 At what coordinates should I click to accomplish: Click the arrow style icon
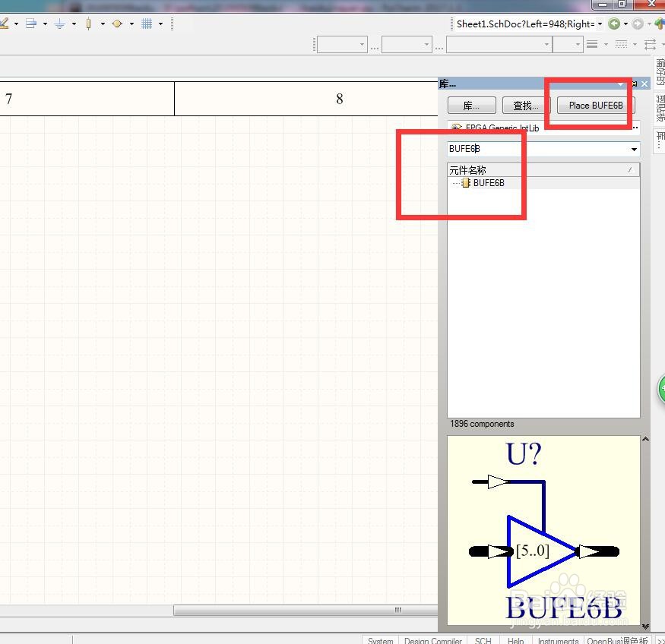(650, 44)
